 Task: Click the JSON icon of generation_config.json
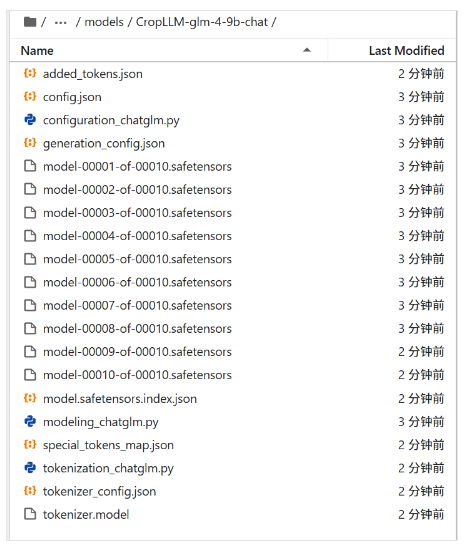click(x=30, y=143)
